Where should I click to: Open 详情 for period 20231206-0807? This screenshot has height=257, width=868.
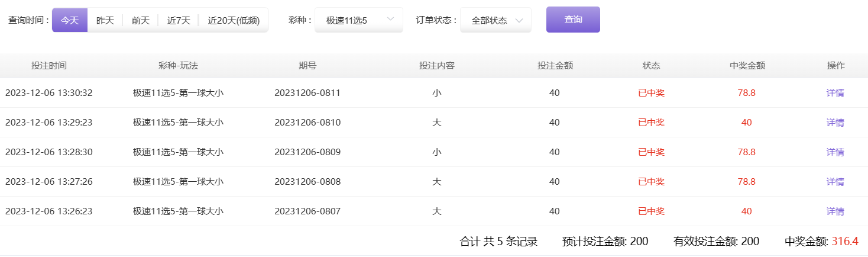(x=835, y=211)
